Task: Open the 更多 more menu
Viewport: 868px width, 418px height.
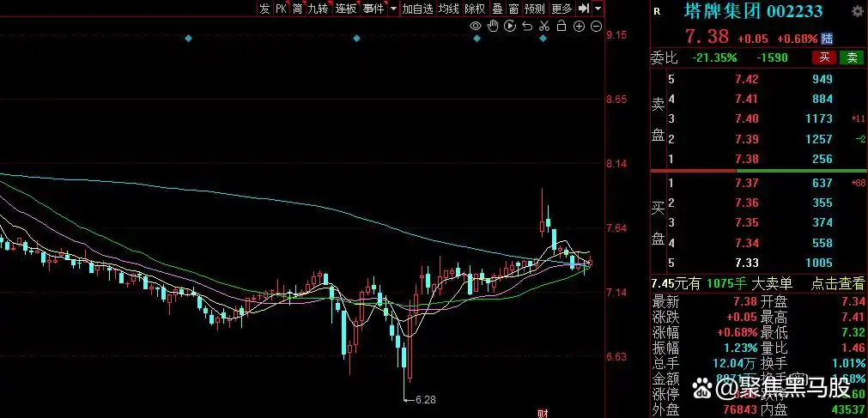Action: coord(561,9)
